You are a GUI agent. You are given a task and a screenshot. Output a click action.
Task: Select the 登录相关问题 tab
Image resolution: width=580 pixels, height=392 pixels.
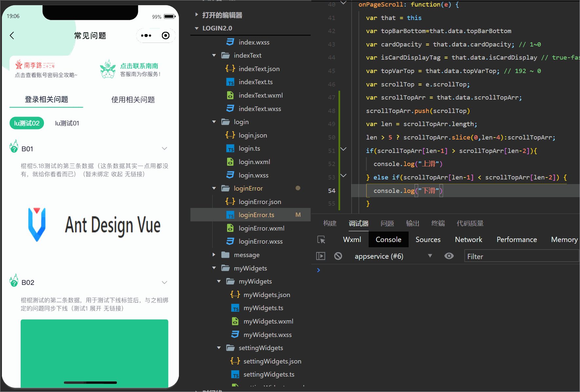(47, 99)
